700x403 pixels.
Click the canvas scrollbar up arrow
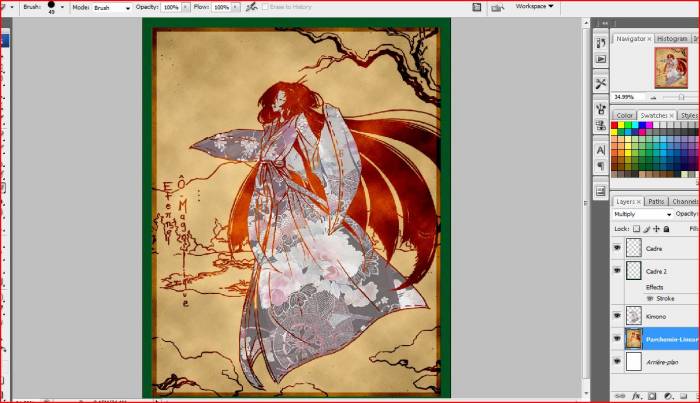point(586,23)
